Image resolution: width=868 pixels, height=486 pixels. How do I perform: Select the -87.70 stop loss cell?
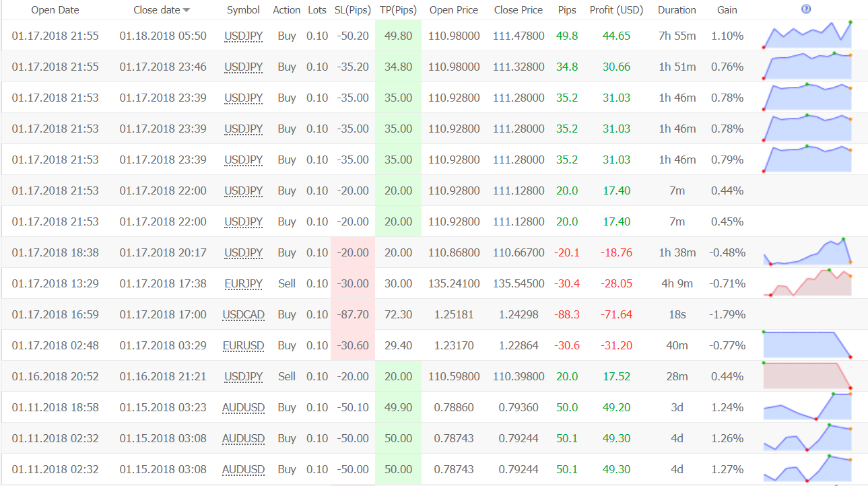click(x=353, y=315)
